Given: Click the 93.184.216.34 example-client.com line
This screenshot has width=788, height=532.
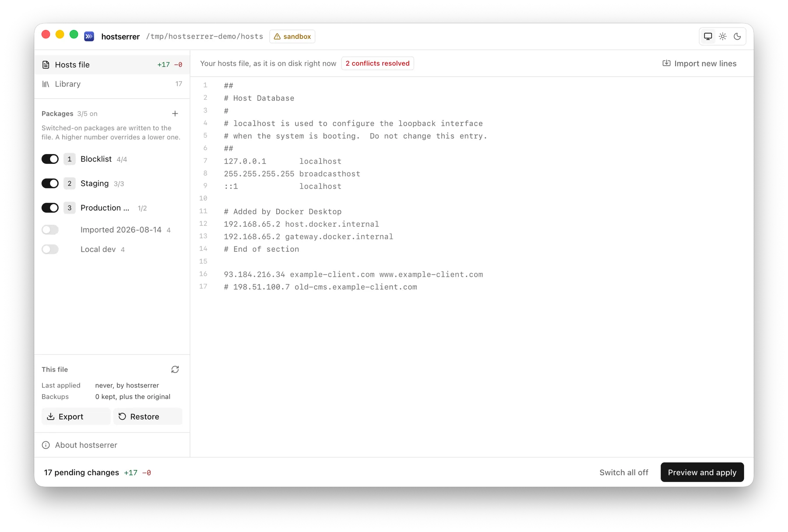Looking at the screenshot, I should point(353,275).
